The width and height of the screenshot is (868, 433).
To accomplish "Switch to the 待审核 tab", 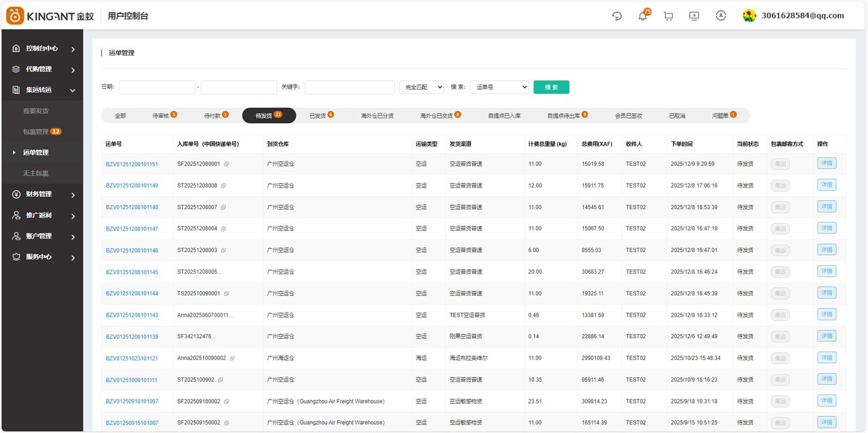I will 164,116.
